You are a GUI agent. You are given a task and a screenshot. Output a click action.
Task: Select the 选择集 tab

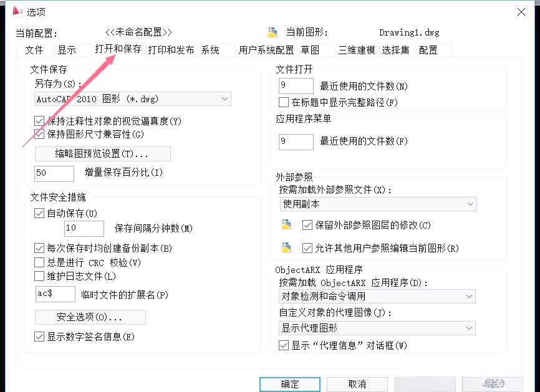click(396, 50)
